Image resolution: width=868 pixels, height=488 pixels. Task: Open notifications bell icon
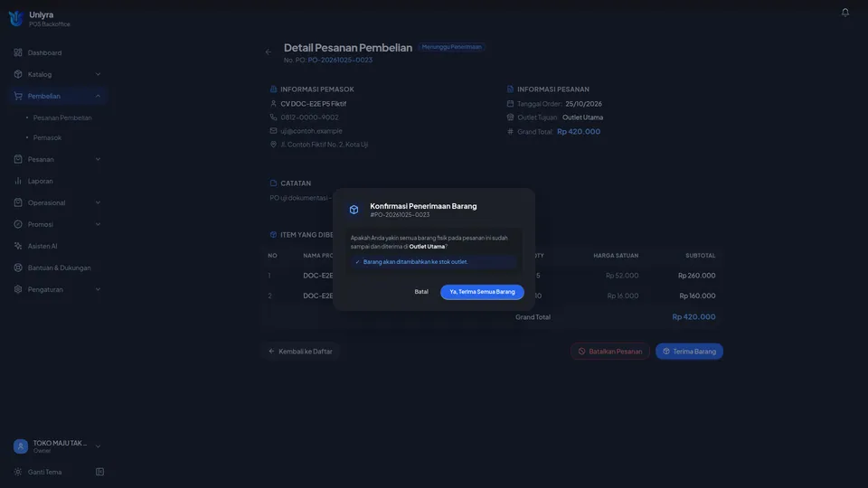844,12
